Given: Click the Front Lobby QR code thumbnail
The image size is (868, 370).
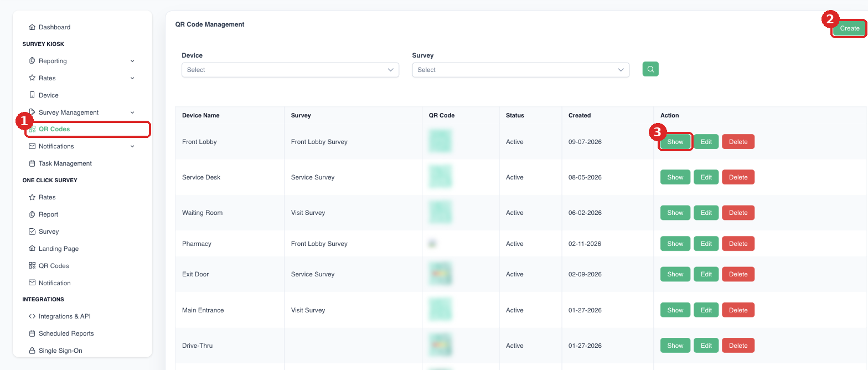Looking at the screenshot, I should click(x=441, y=141).
